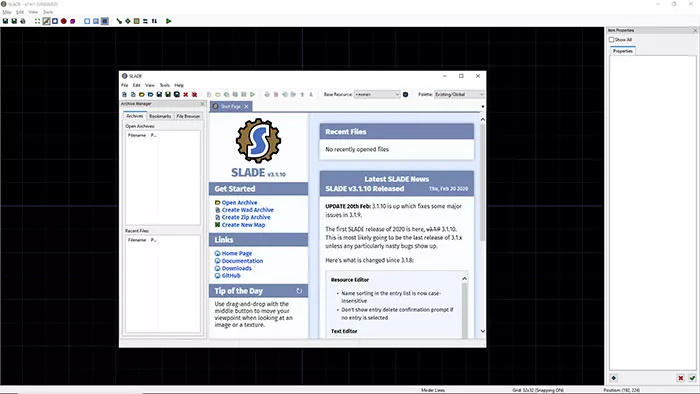
Task: Open the Downloads link
Action: click(x=237, y=268)
